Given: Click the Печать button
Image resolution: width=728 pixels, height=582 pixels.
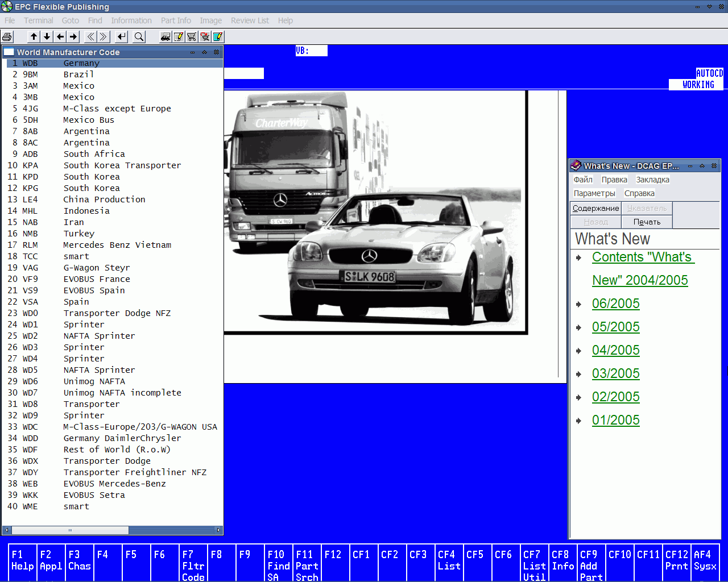Looking at the screenshot, I should pyautogui.click(x=647, y=222).
